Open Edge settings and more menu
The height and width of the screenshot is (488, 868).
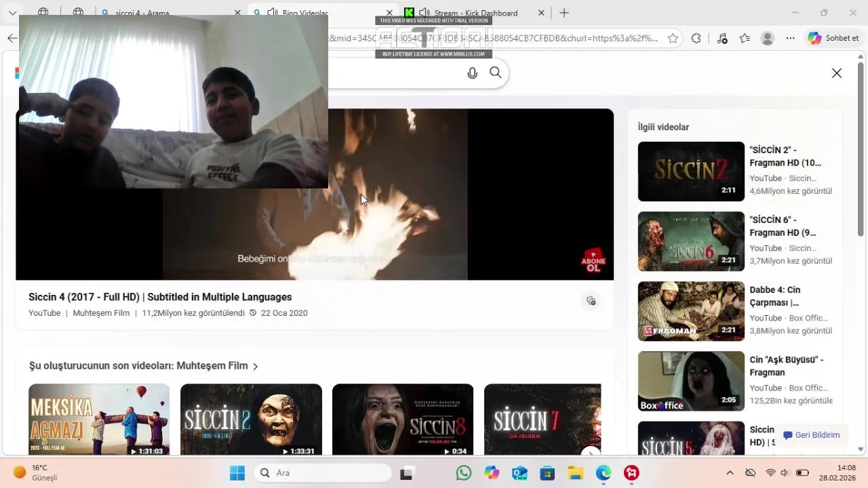pos(789,39)
